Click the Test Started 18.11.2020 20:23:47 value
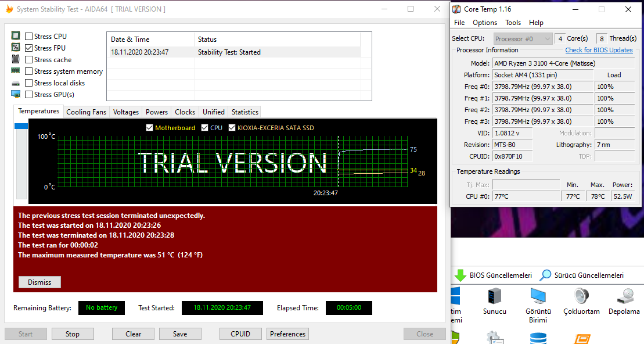This screenshot has width=644, height=344. tap(222, 308)
